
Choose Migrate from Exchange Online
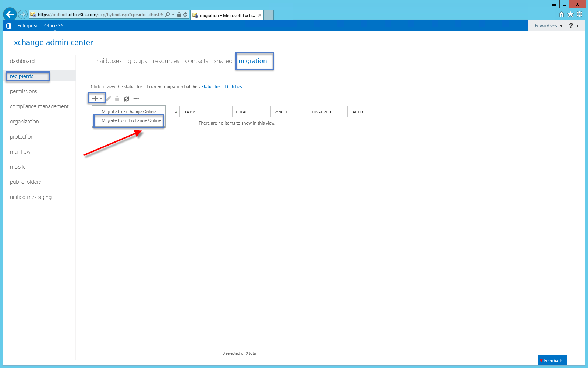click(x=128, y=120)
